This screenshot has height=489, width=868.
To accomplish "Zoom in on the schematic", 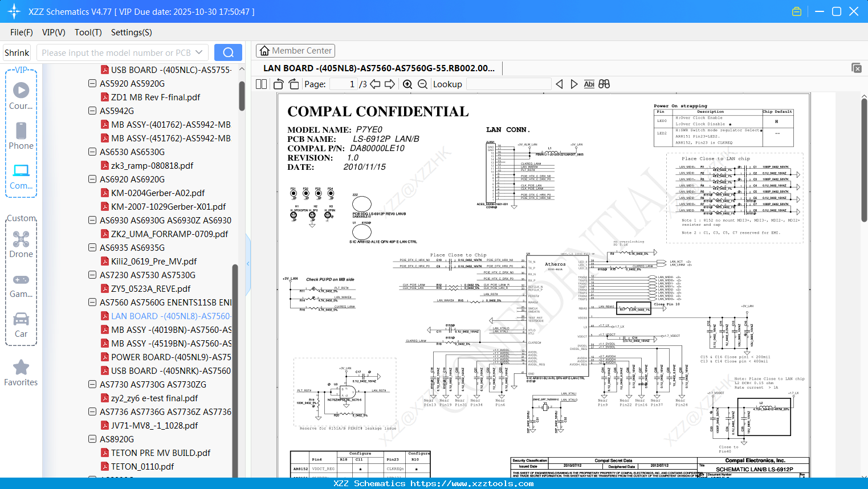I will pyautogui.click(x=407, y=84).
